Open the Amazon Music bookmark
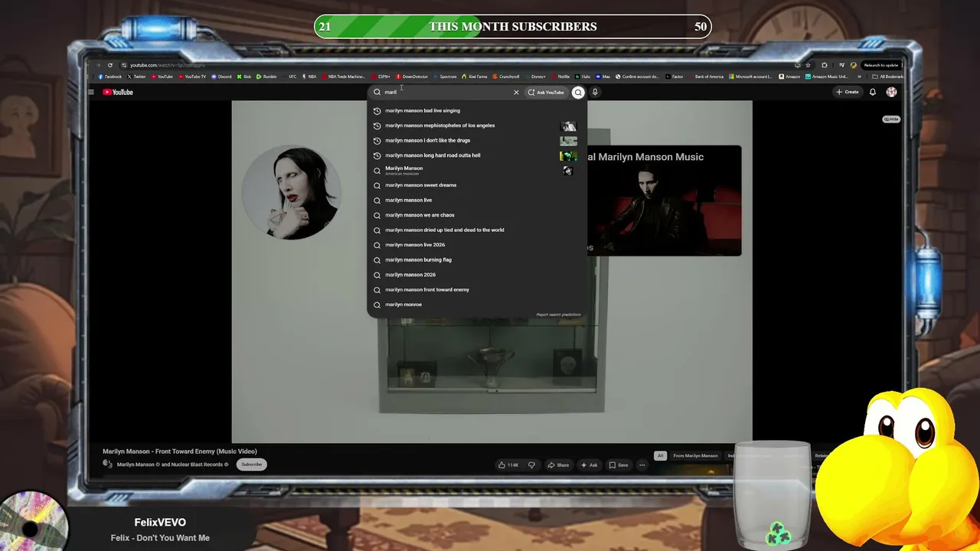Viewport: 980px width, 551px height. pyautogui.click(x=828, y=77)
